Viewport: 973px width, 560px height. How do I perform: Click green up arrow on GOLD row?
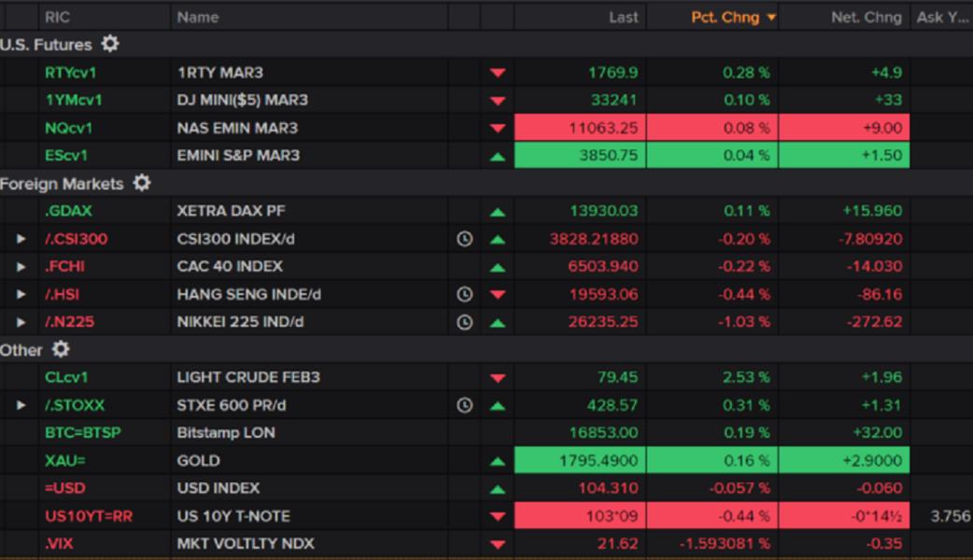pos(497,461)
